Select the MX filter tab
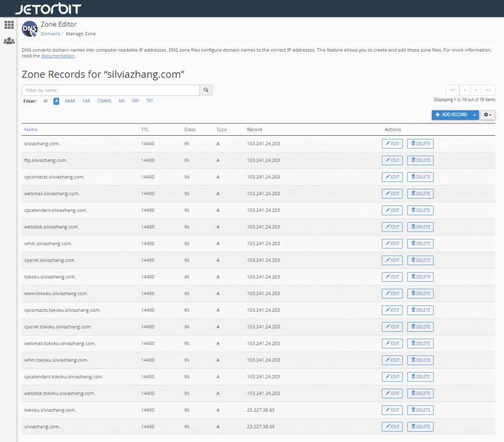This screenshot has width=504, height=442. tap(121, 101)
